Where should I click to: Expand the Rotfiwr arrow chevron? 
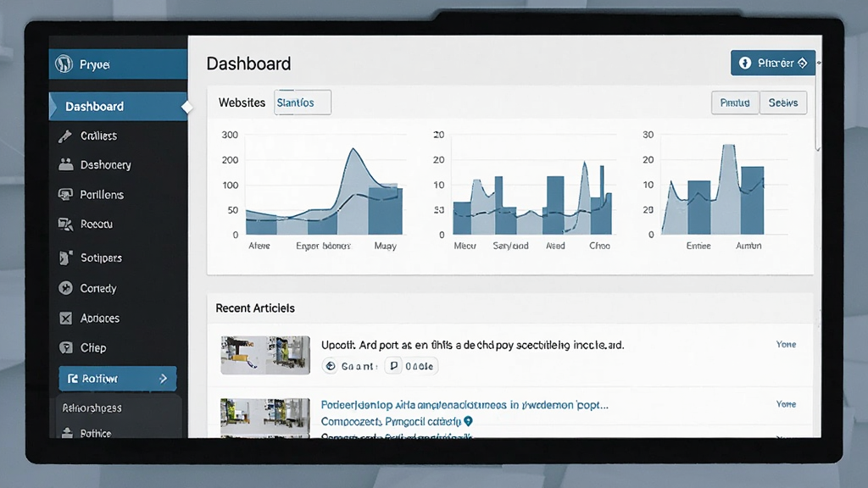tap(164, 379)
